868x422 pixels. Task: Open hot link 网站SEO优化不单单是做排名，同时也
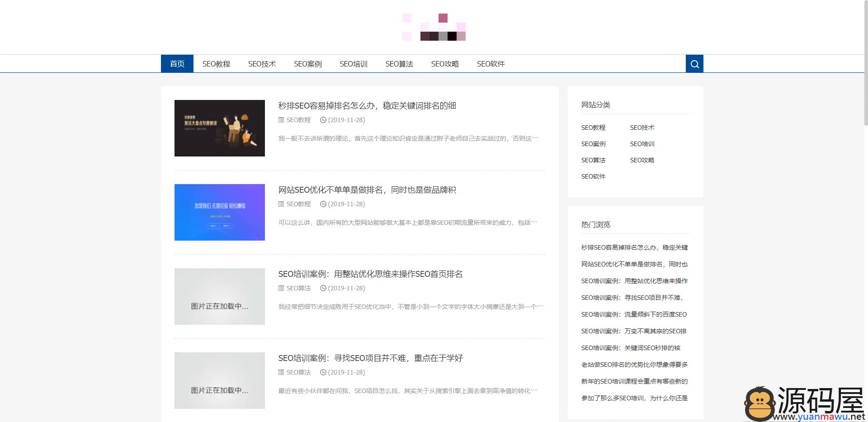(x=634, y=264)
